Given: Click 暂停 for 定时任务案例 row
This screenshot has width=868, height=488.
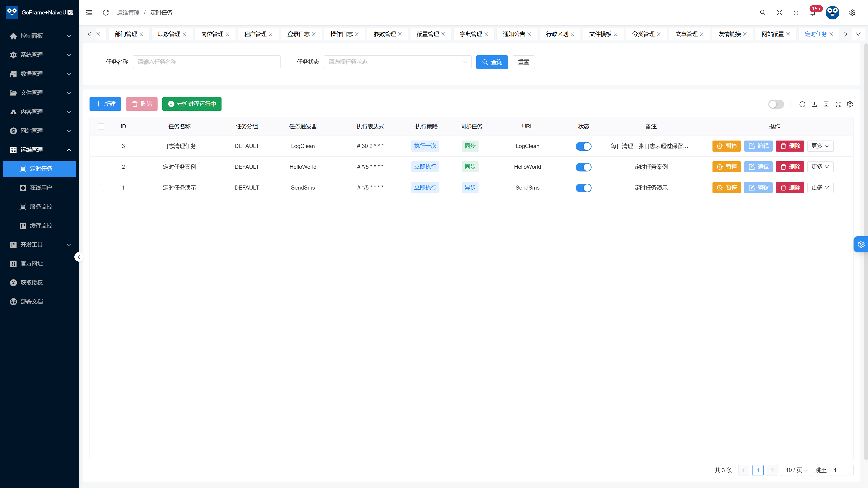Looking at the screenshot, I should click(726, 167).
